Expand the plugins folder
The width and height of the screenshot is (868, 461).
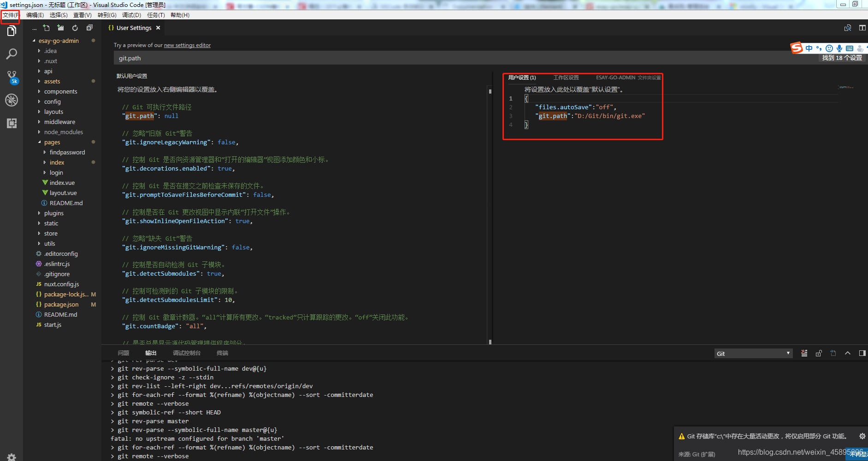coord(54,213)
